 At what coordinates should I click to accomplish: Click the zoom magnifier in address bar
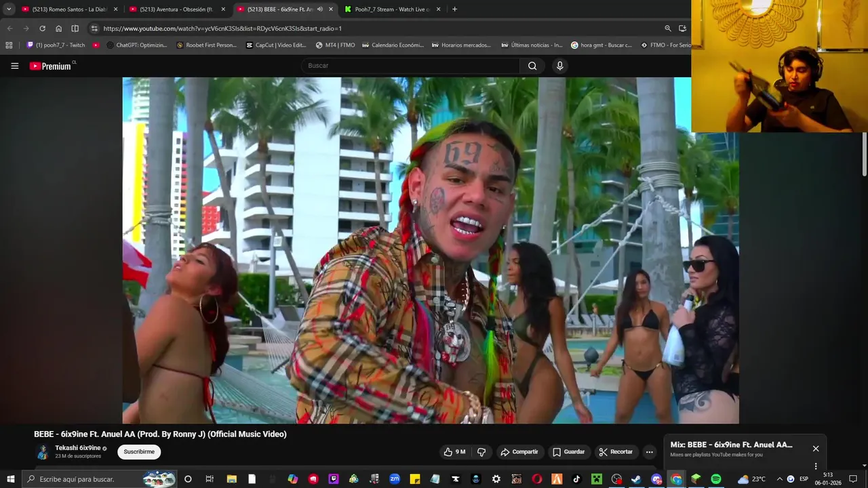pyautogui.click(x=667, y=28)
